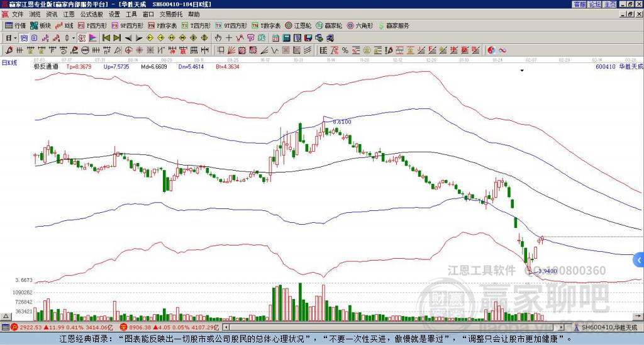This screenshot has height=345, width=644.
Task: Open the 江恩轮 tool
Action: point(298,25)
